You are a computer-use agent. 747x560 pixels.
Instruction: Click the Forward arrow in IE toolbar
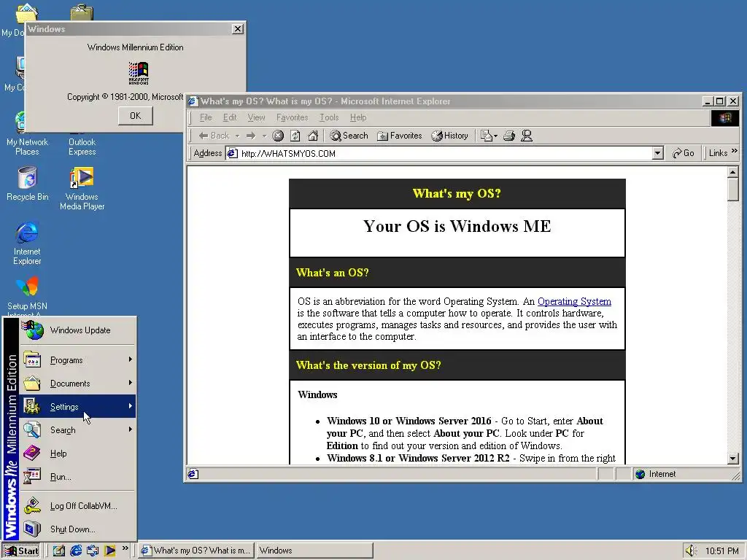point(251,136)
